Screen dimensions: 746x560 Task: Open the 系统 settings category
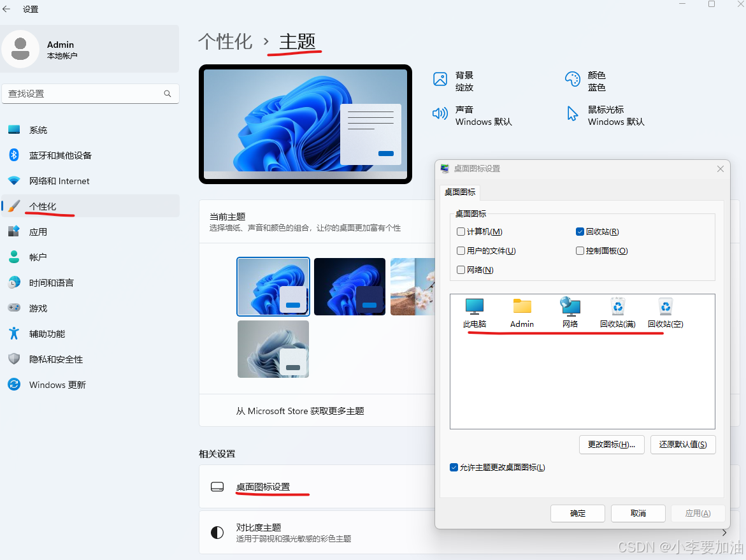pos(90,130)
